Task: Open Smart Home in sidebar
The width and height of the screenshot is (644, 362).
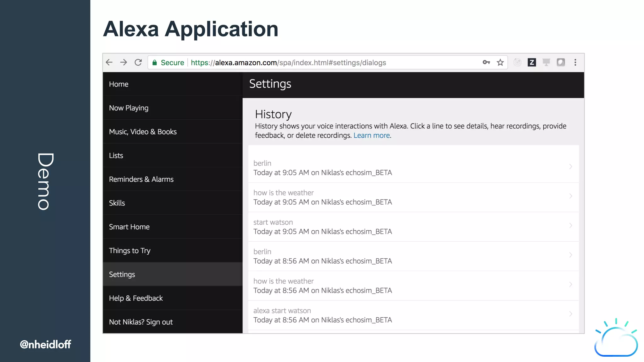Action: pyautogui.click(x=129, y=227)
